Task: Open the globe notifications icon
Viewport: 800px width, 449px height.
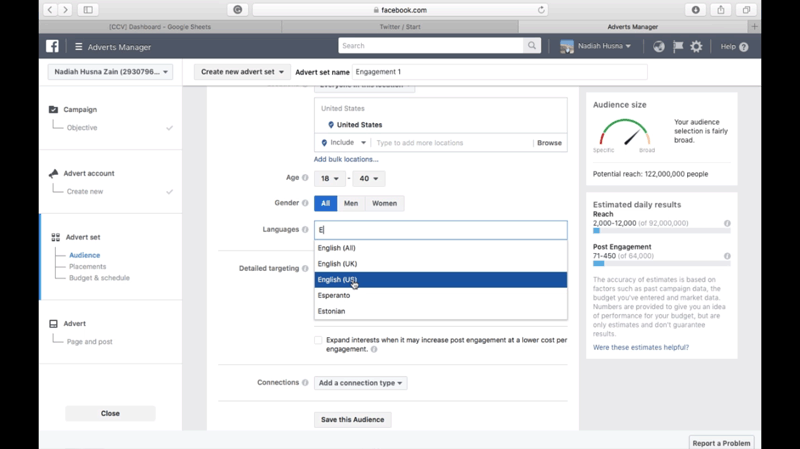Action: [x=659, y=46]
